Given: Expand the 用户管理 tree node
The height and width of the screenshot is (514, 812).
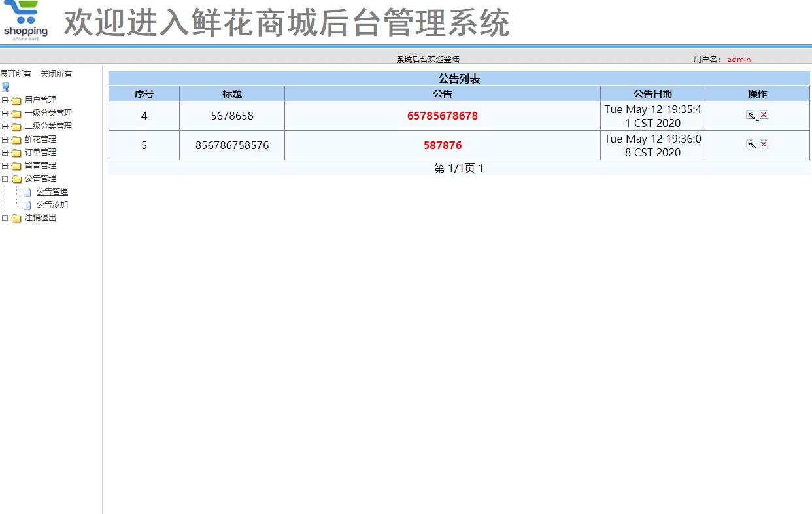Looking at the screenshot, I should [5, 99].
